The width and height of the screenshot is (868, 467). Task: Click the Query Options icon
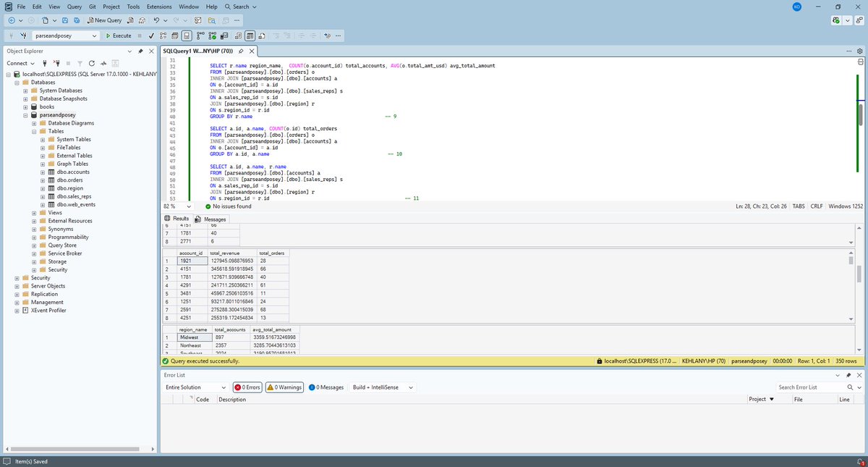[x=174, y=35]
